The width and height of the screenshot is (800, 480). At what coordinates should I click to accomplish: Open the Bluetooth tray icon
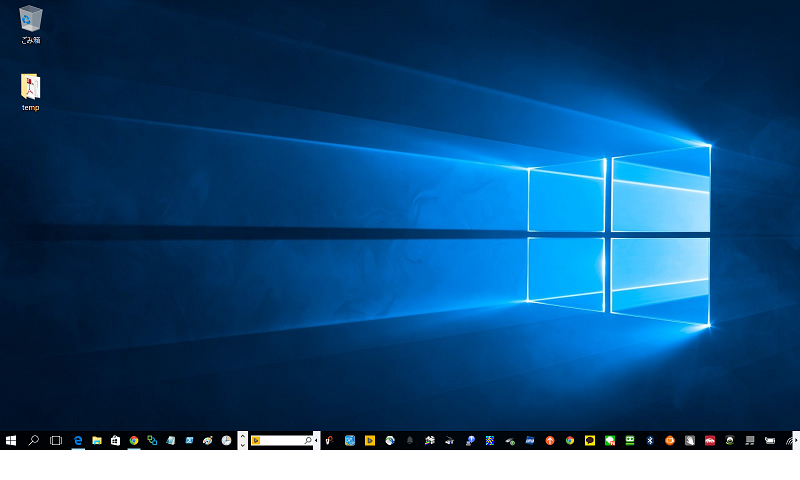pyautogui.click(x=650, y=440)
